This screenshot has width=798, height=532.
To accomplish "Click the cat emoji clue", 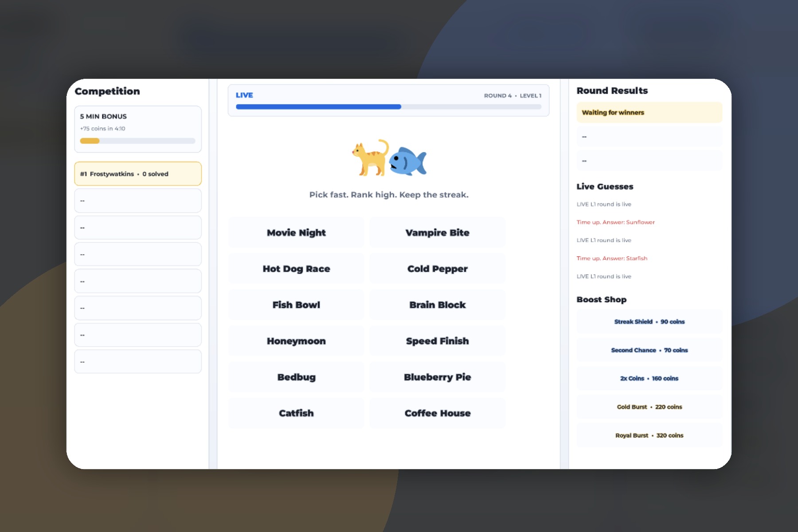I will [x=370, y=158].
